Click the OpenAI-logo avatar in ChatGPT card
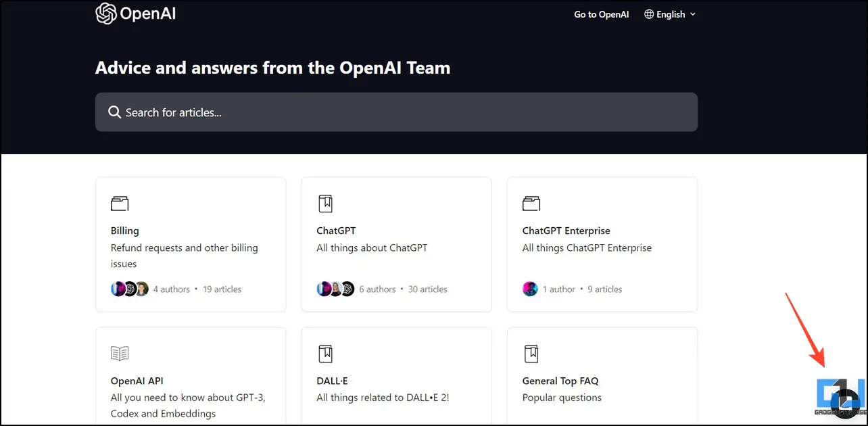This screenshot has height=426, width=868. tap(347, 289)
